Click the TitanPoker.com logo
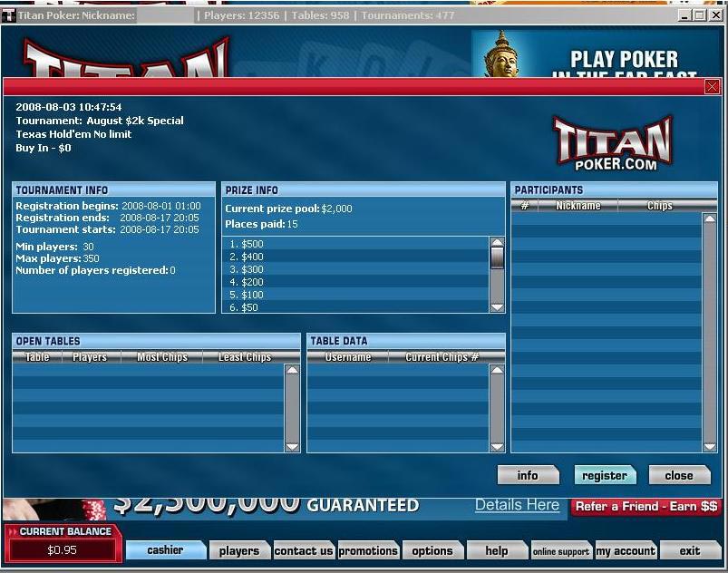This screenshot has width=728, height=573. click(614, 143)
